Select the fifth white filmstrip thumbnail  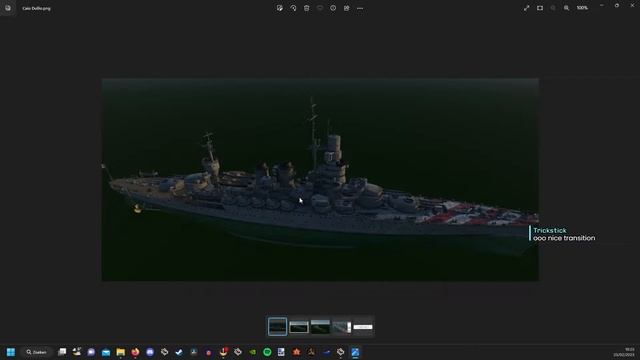pos(363,327)
